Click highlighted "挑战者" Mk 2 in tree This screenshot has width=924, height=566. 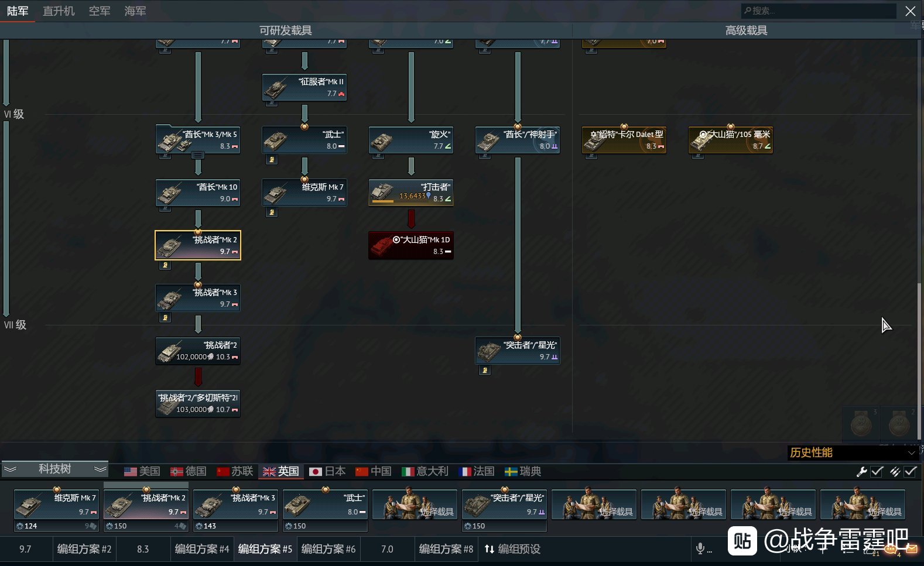pos(198,245)
